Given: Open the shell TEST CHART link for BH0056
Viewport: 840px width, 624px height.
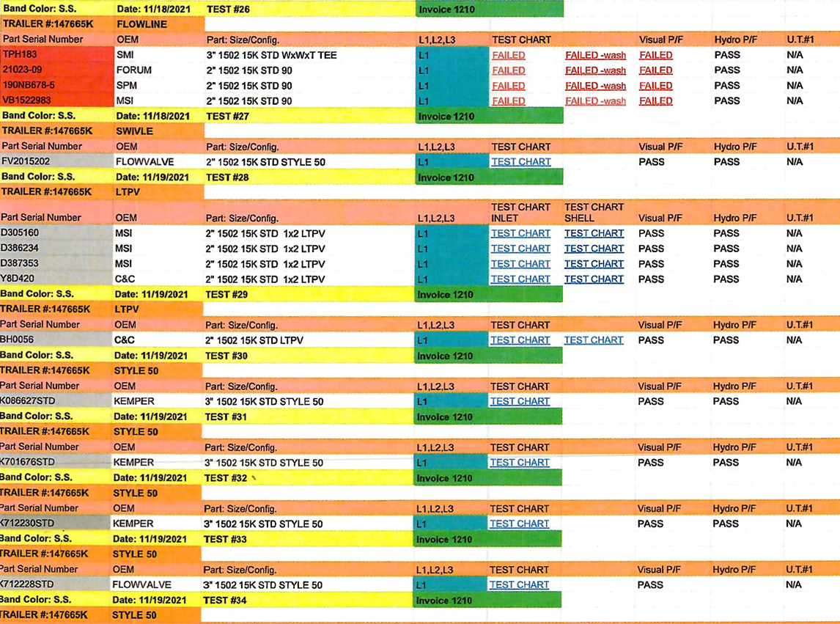Looking at the screenshot, I should [x=593, y=340].
